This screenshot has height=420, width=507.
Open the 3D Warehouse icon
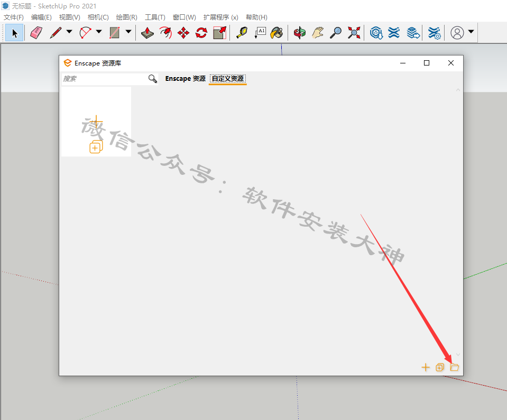(x=376, y=33)
